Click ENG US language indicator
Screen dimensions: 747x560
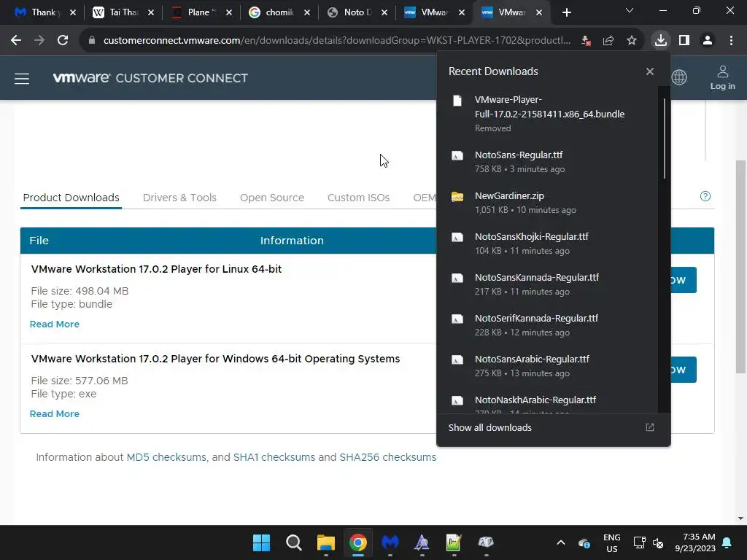click(612, 542)
